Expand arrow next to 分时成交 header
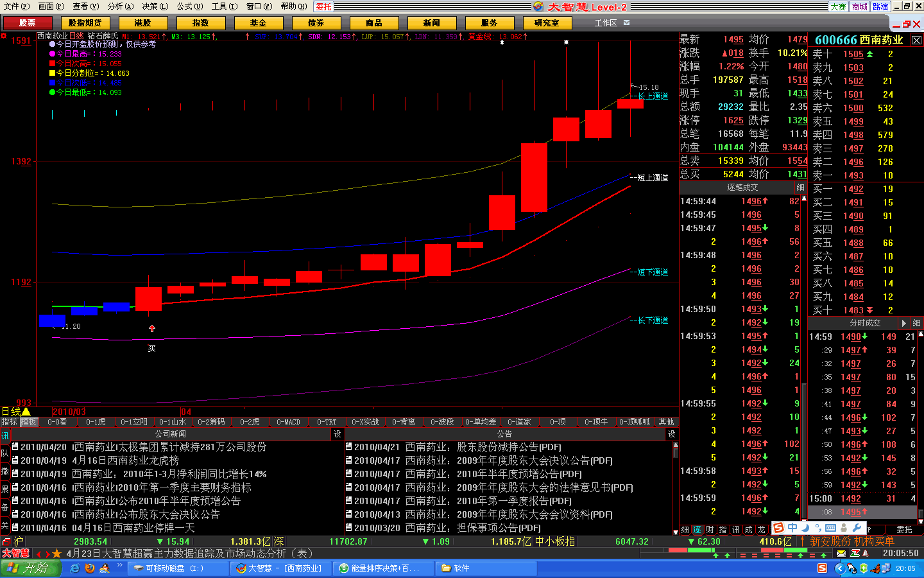The width and height of the screenshot is (924, 578). click(x=904, y=323)
